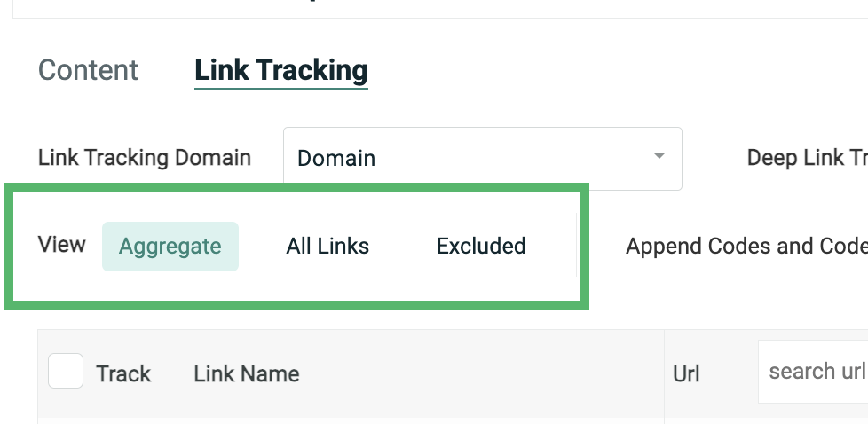
Task: Switch view to All Links
Action: [327, 246]
